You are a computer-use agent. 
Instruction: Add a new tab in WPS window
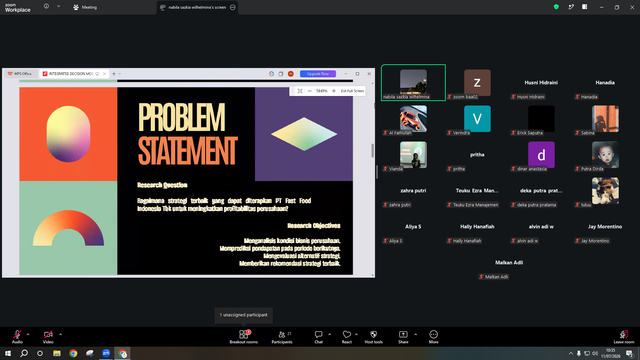pos(114,74)
